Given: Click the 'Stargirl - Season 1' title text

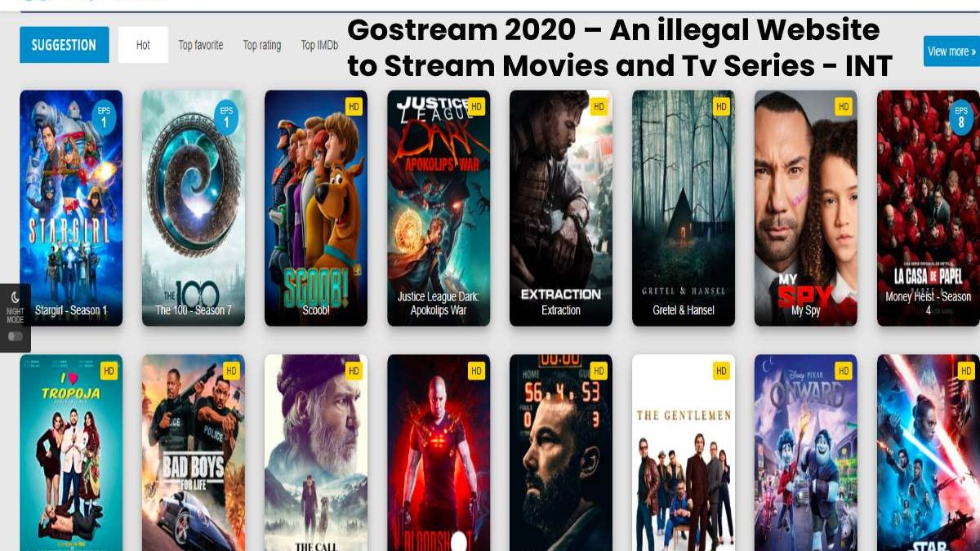Looking at the screenshot, I should click(71, 310).
